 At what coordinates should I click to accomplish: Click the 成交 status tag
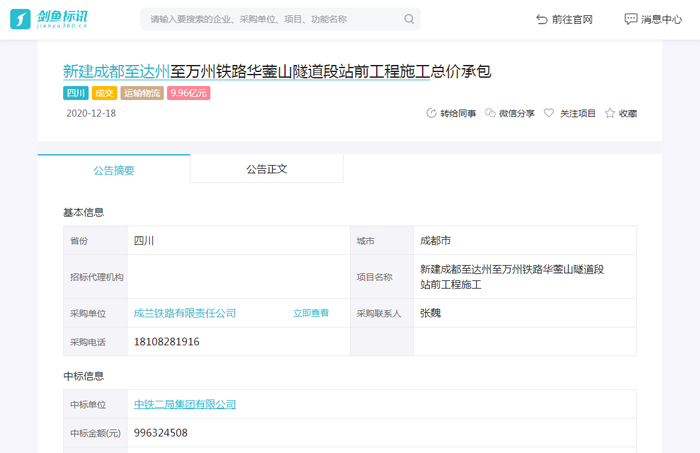coord(104,93)
